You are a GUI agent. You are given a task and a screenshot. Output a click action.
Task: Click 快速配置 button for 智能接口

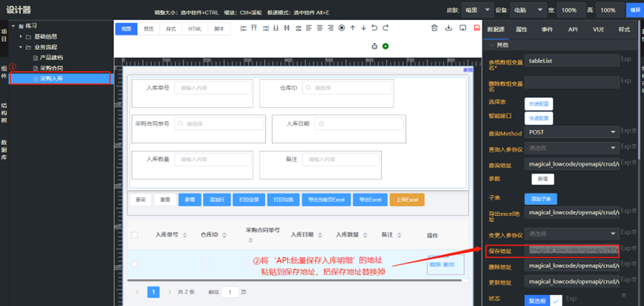[538, 118]
